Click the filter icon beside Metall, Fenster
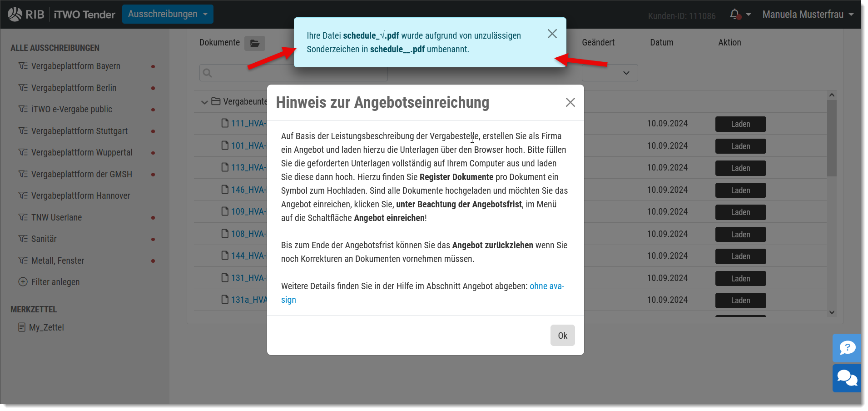Screen dimensions: 868x411 coord(23,261)
